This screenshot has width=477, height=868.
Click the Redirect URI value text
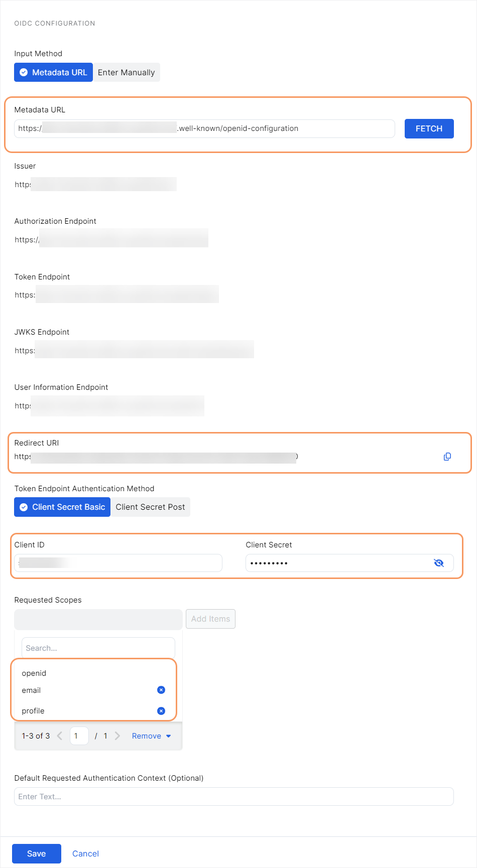[156, 457]
